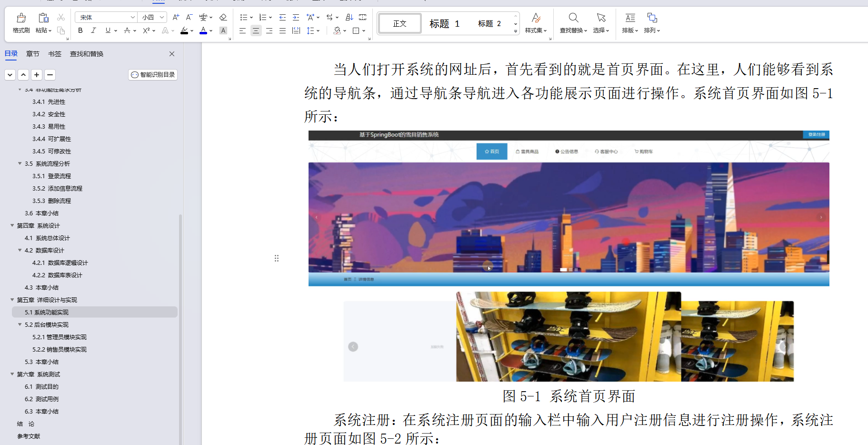Click the Paste (粘贴) clipboard icon
Screen dimensions: 868x445
tap(43, 18)
